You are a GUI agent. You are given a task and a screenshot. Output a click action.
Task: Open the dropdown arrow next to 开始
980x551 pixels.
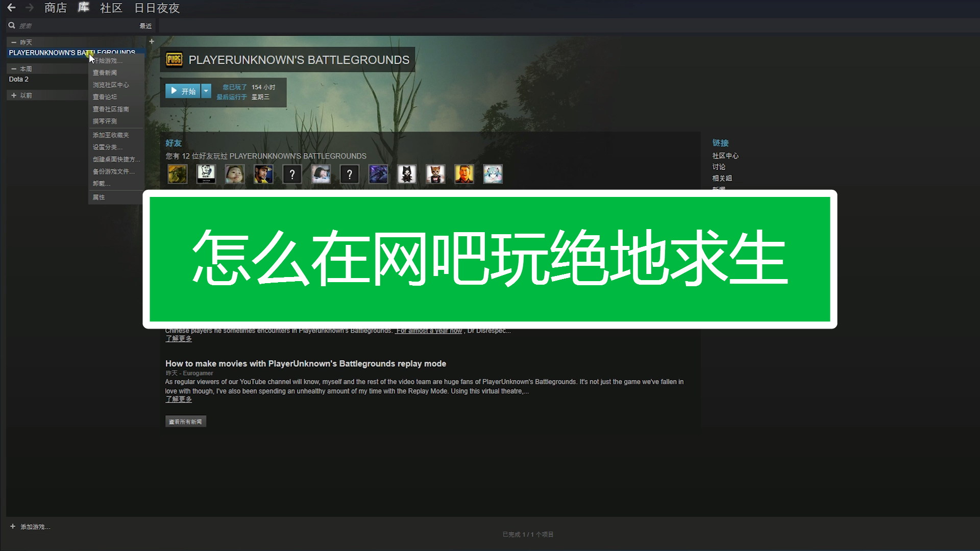coord(206,91)
